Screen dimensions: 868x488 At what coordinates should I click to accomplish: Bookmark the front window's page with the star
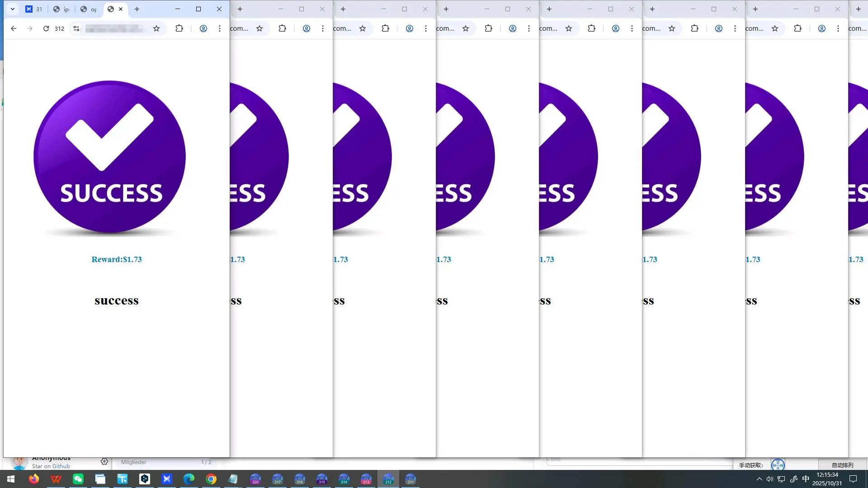pyautogui.click(x=156, y=28)
